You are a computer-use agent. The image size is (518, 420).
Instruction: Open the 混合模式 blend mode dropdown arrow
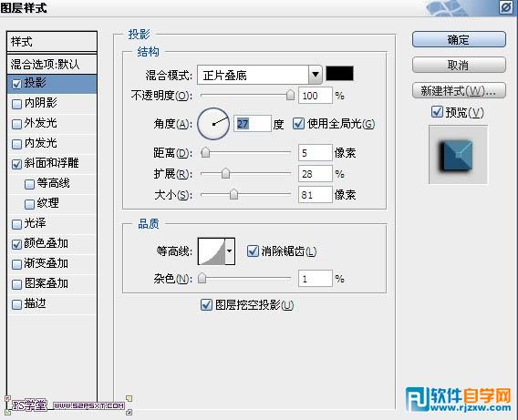click(x=316, y=75)
